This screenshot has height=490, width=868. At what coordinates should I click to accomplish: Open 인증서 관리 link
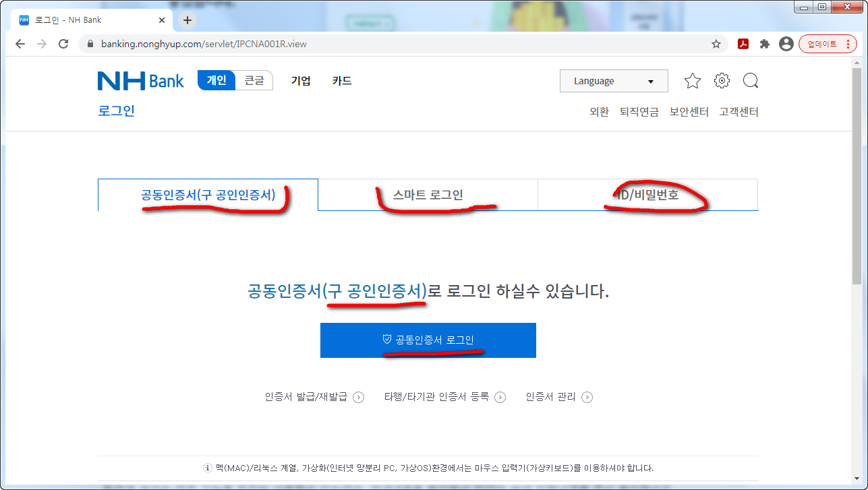point(550,397)
